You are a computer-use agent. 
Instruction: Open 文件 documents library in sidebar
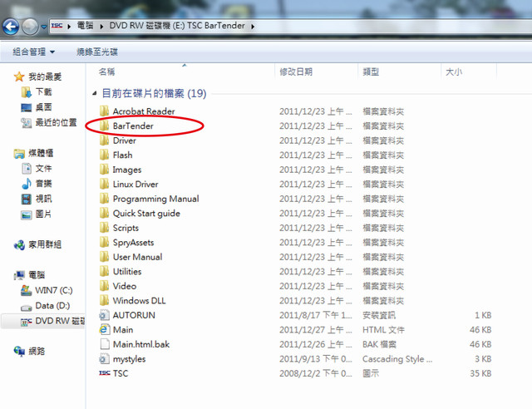click(x=37, y=169)
